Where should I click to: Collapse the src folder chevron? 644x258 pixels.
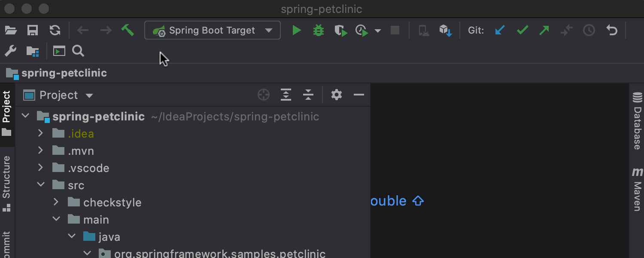41,184
